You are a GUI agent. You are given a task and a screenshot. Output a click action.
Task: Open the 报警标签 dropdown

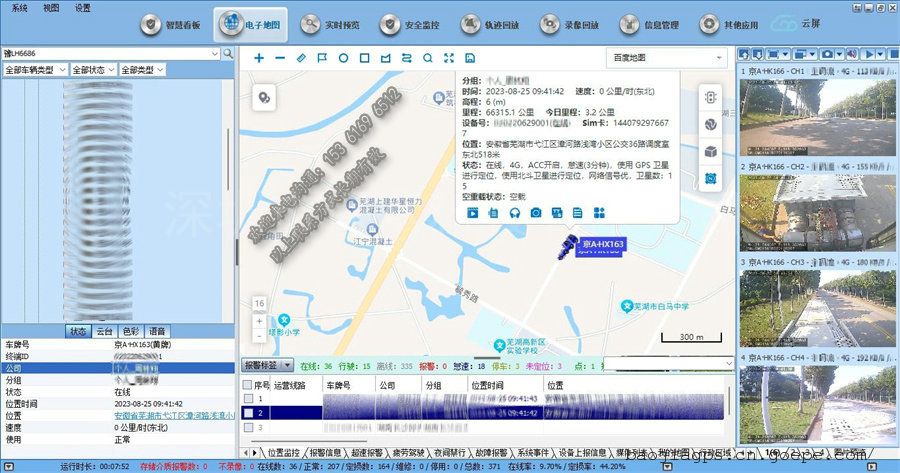coord(267,366)
